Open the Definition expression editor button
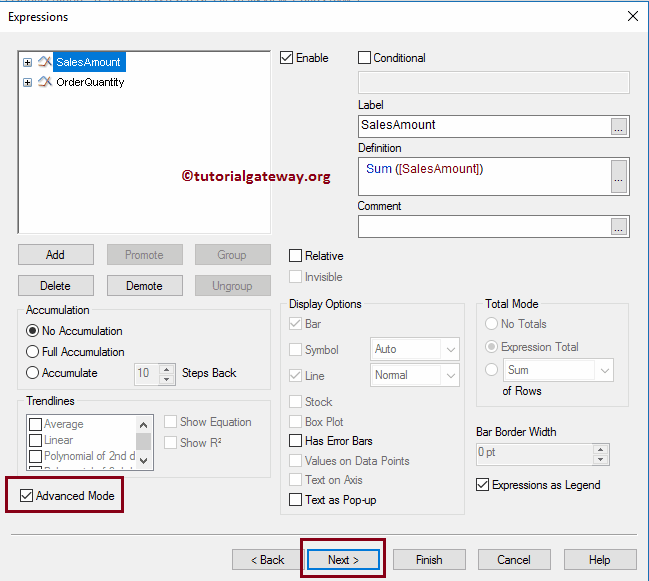 tap(619, 177)
